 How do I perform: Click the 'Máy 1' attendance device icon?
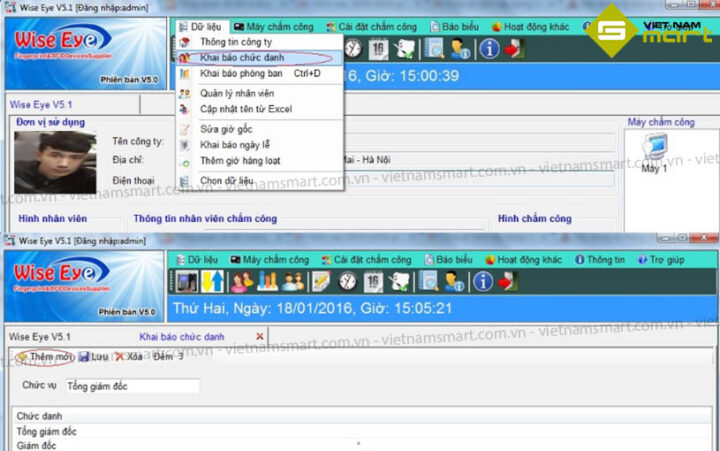coord(654,153)
